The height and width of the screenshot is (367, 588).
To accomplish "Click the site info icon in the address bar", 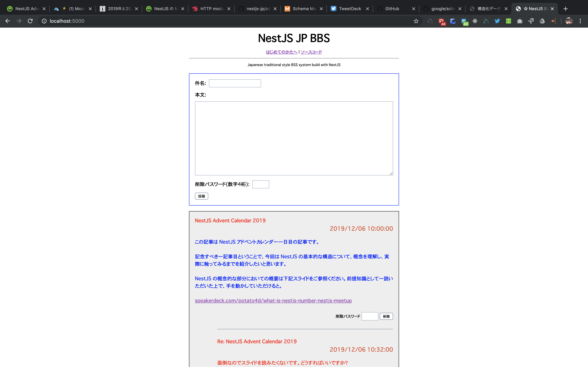I will (44, 21).
